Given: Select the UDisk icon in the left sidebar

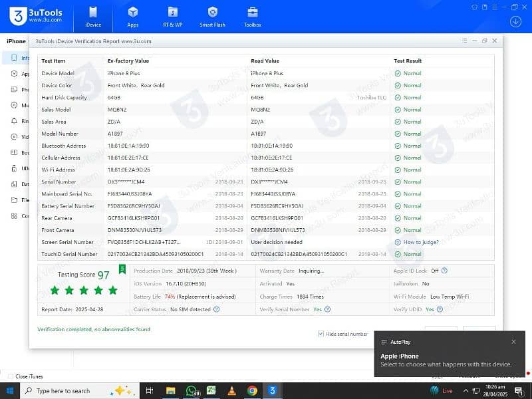Looking at the screenshot, I should pos(14,168).
